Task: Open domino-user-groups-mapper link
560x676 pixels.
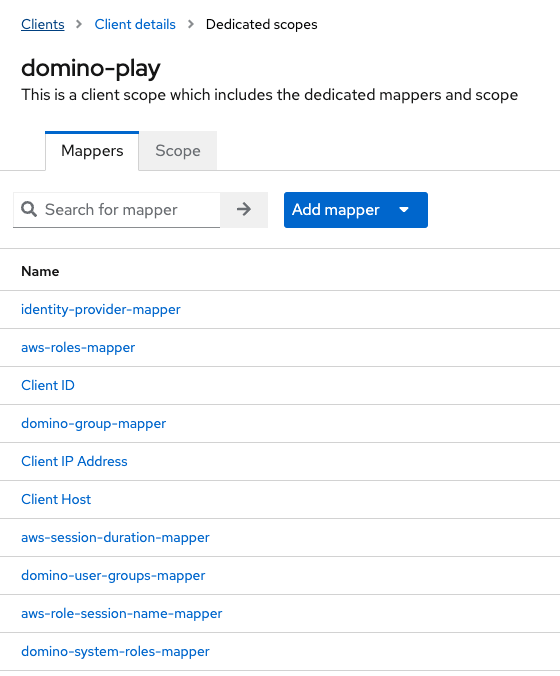Action: point(113,576)
